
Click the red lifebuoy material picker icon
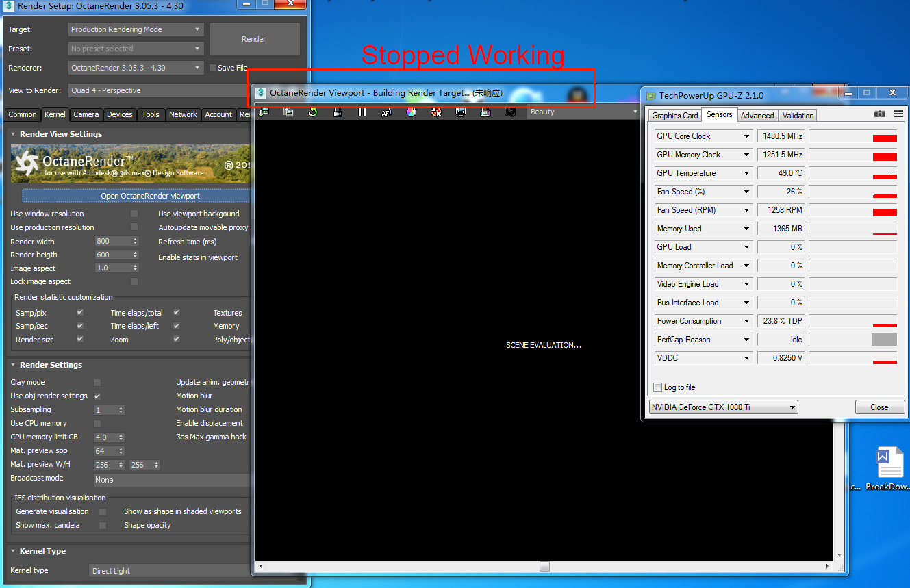click(436, 112)
